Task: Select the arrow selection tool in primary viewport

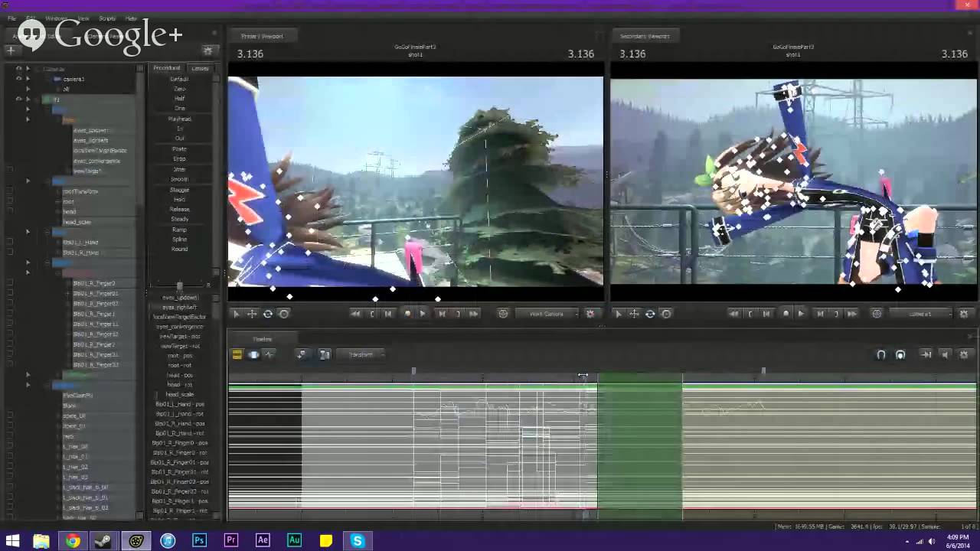Action: [236, 314]
